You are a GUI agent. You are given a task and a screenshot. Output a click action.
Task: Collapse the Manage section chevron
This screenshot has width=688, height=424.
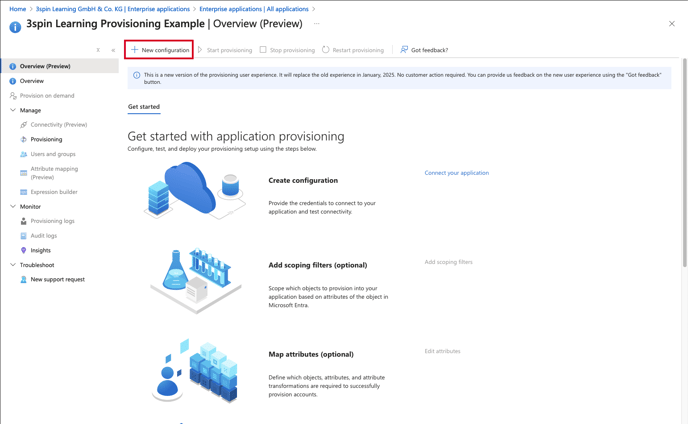point(13,110)
